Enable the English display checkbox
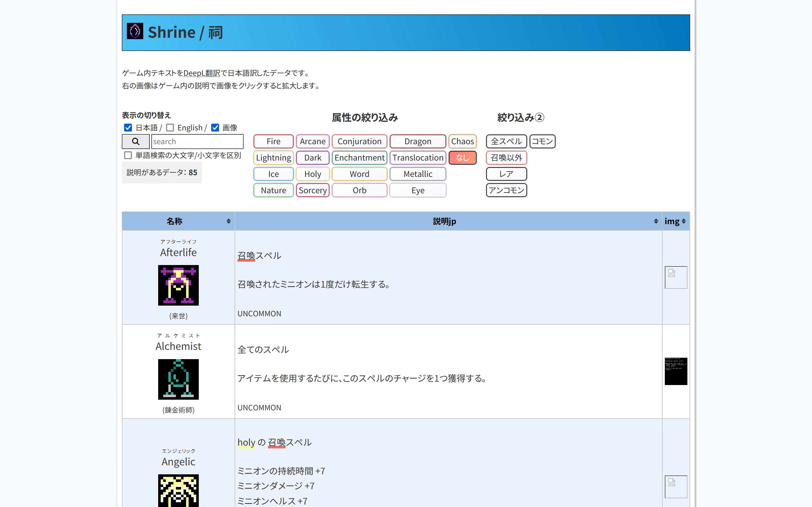Viewport: 812px width, 507px height. (170, 128)
